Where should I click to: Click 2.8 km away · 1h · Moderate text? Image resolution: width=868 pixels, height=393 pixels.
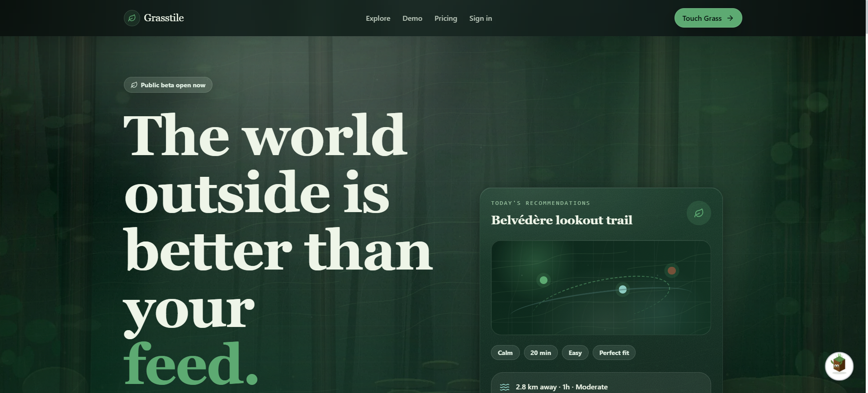coord(561,387)
